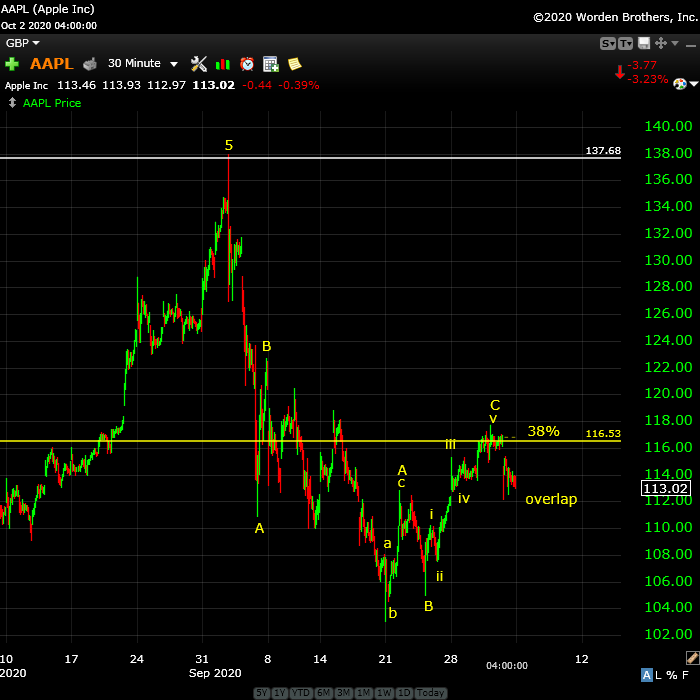Toggle the % percent scale option

[671, 675]
